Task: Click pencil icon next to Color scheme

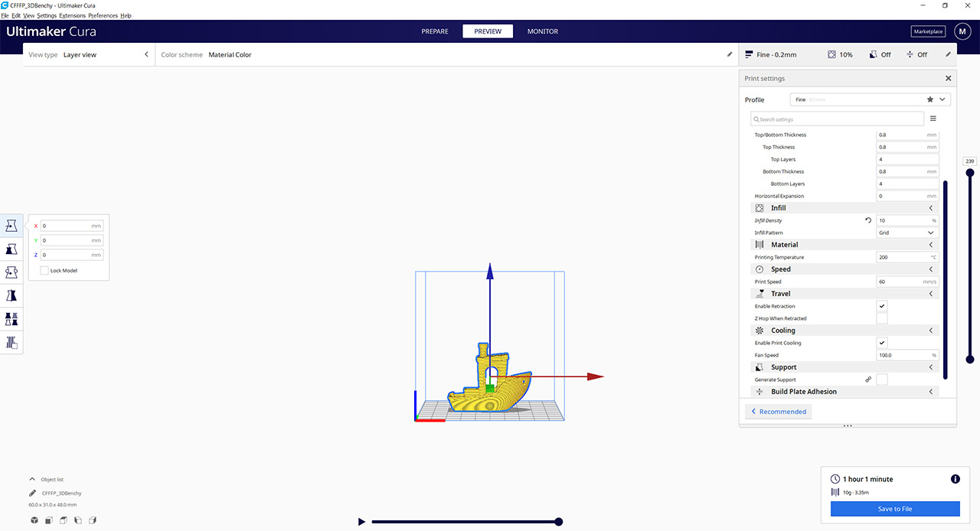Action: [729, 54]
